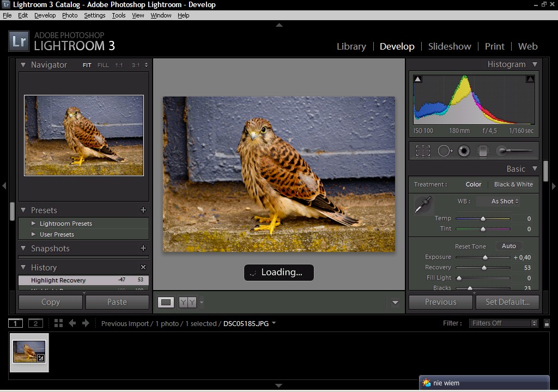
Task: Click the Copy settings button
Action: 51,302
